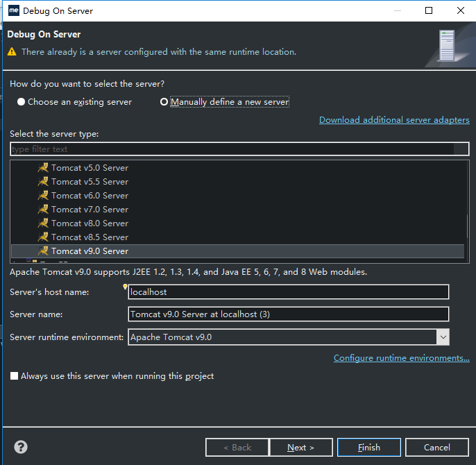Click the Finish button

click(369, 448)
